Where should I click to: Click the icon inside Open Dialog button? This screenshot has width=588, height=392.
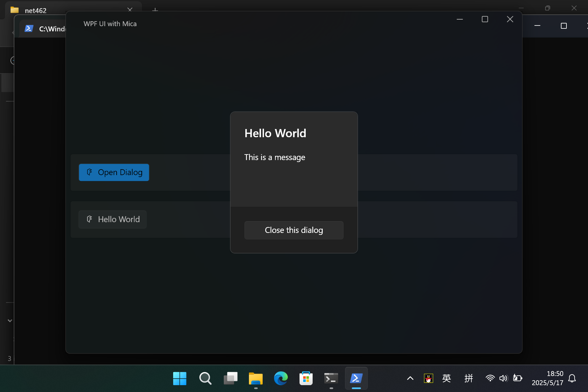tap(90, 172)
